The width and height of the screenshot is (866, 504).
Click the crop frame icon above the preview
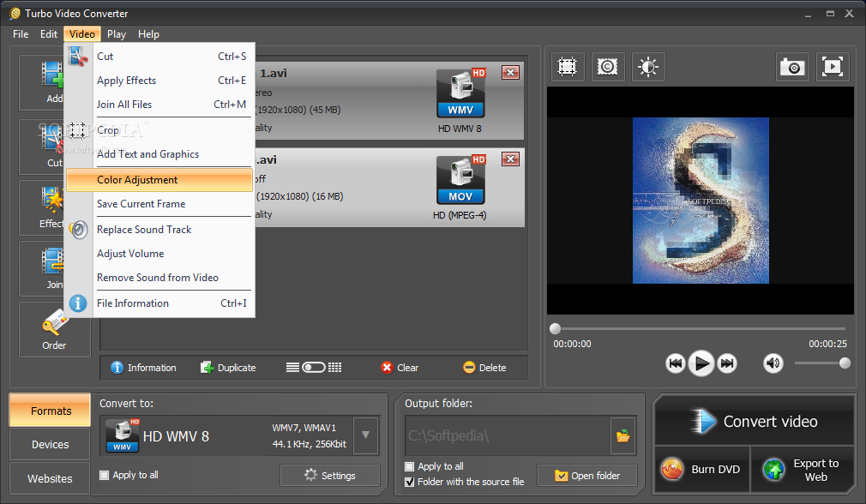tap(568, 67)
